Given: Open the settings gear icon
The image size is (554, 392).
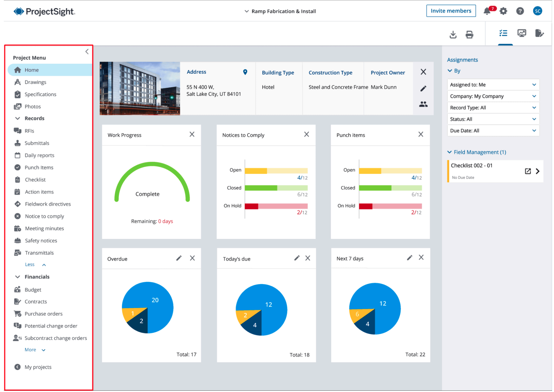Looking at the screenshot, I should (503, 11).
